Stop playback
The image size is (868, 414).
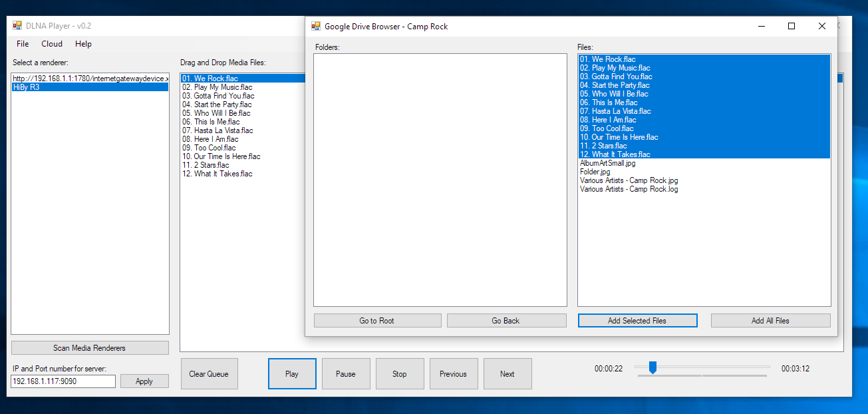click(x=400, y=374)
